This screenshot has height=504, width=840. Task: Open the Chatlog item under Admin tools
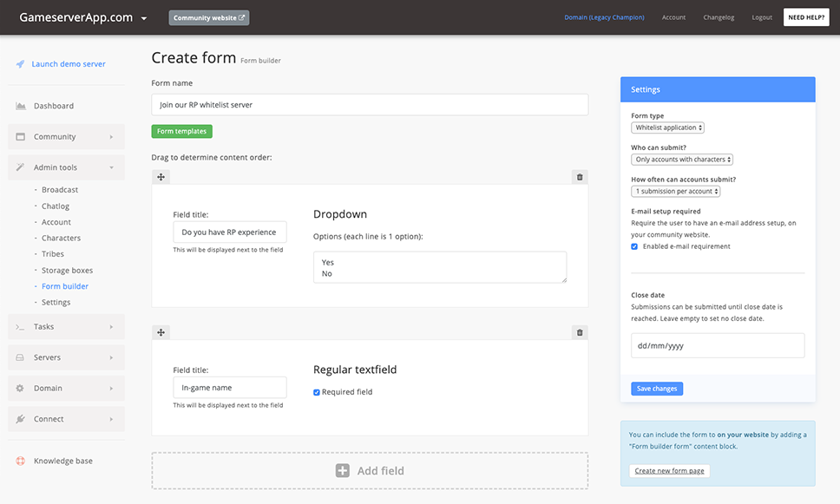coord(56,206)
